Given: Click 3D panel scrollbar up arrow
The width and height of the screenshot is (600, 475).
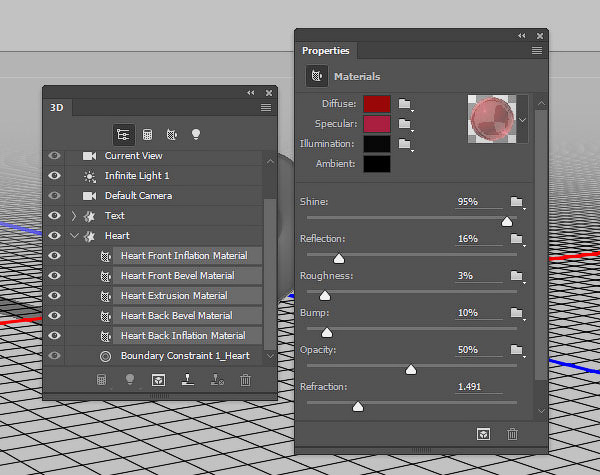Looking at the screenshot, I should point(270,162).
